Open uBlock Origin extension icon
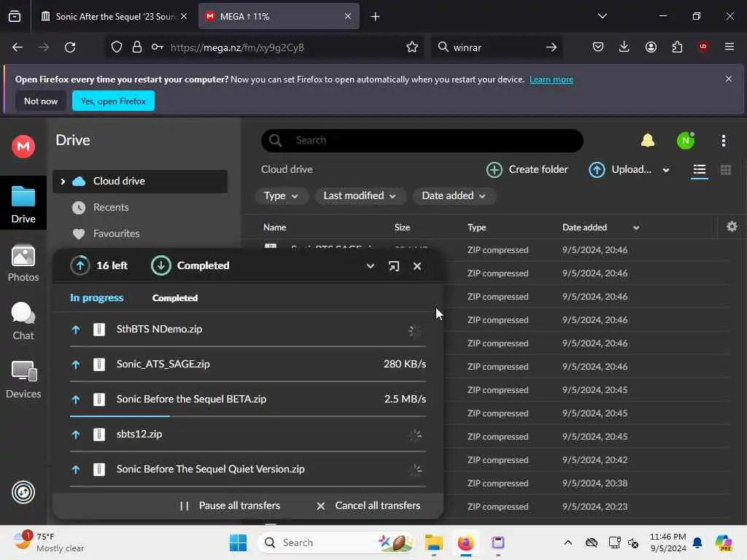 (703, 47)
